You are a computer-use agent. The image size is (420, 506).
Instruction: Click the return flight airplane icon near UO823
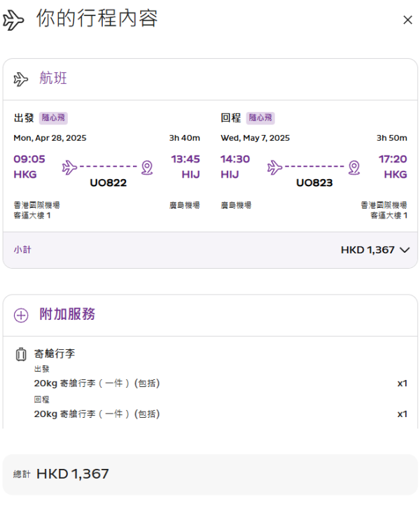point(274,167)
